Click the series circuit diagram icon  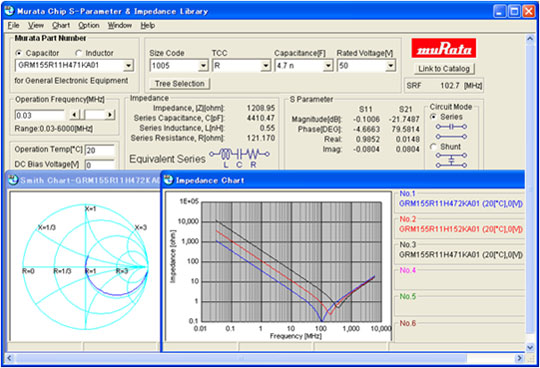[x=451, y=132]
